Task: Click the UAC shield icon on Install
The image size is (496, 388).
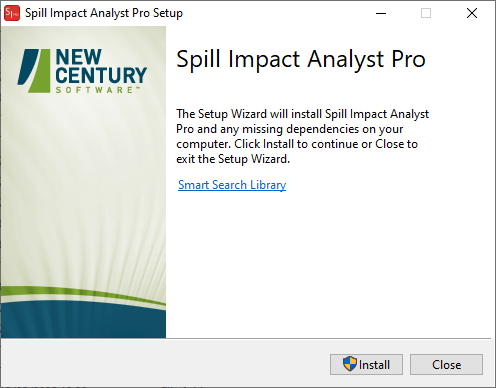Action: (350, 364)
